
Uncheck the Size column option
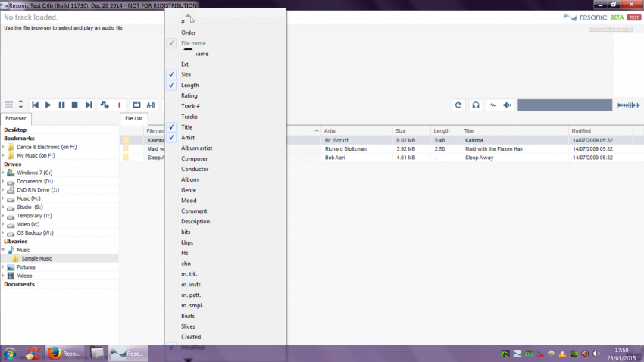click(x=186, y=75)
